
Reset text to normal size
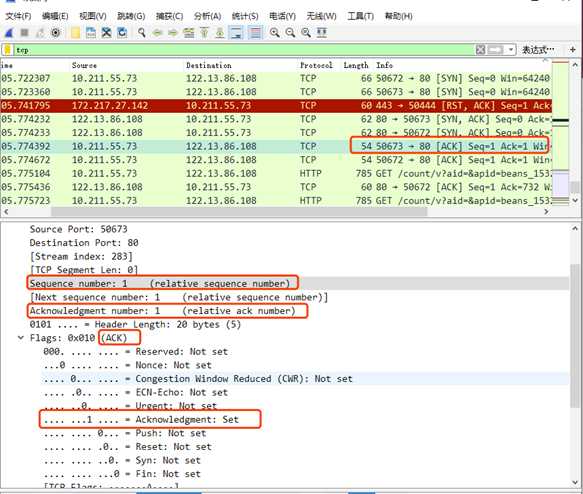tap(306, 33)
